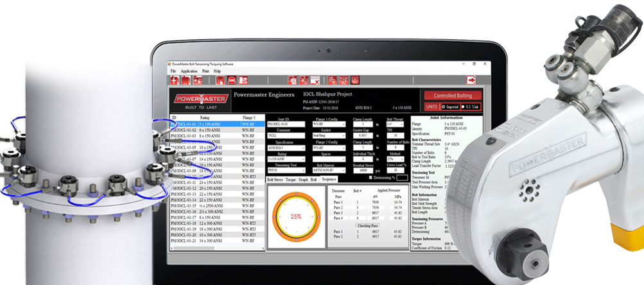Click the floppy disk save icon
The width and height of the screenshot is (644, 285).
point(220,80)
